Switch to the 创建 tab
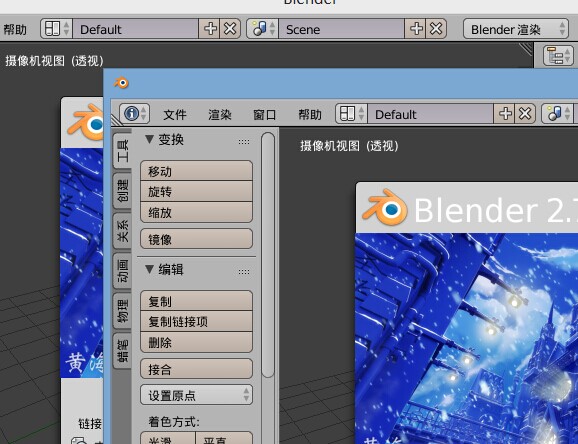Image resolution: width=578 pixels, height=444 pixels. [x=122, y=190]
